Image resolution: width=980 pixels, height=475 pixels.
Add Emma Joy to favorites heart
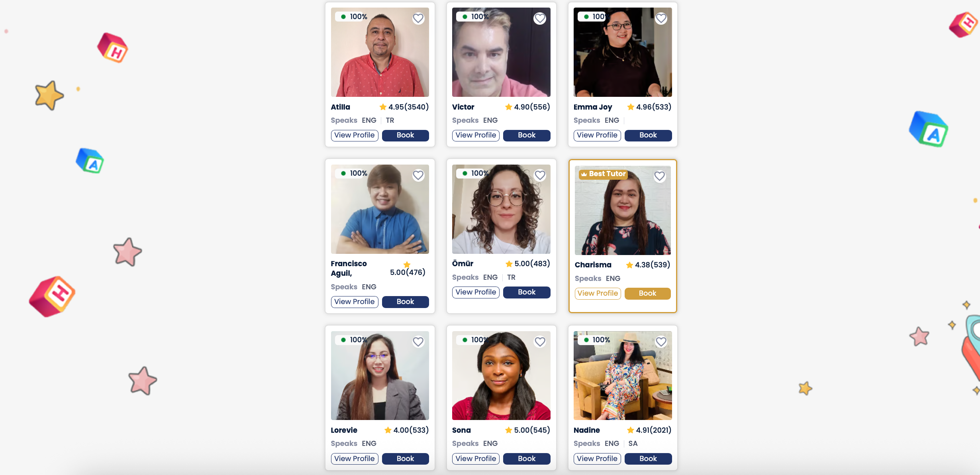661,18
